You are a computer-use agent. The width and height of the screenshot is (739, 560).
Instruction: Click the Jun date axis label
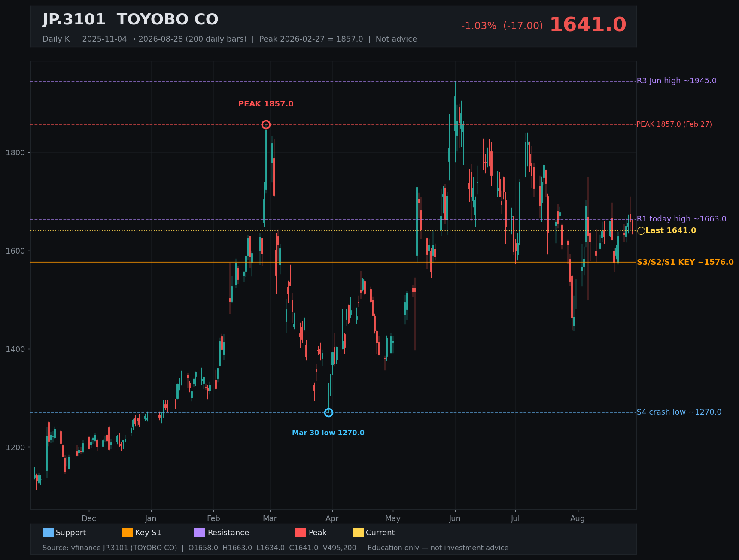[x=455, y=518]
